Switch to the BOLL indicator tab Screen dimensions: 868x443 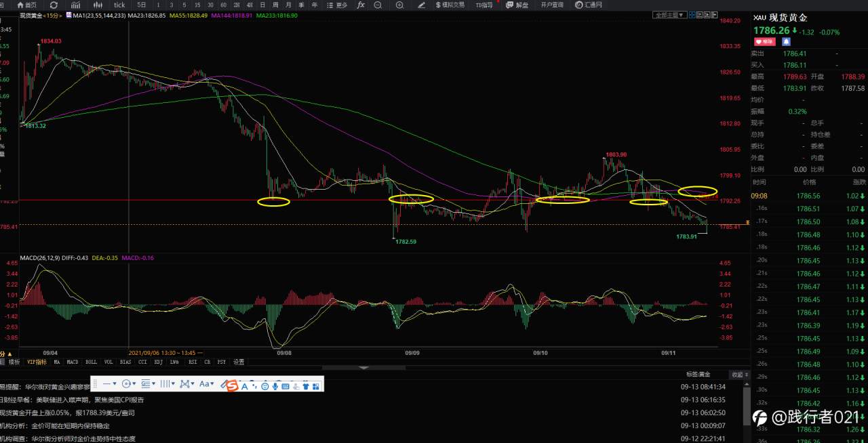tap(91, 362)
